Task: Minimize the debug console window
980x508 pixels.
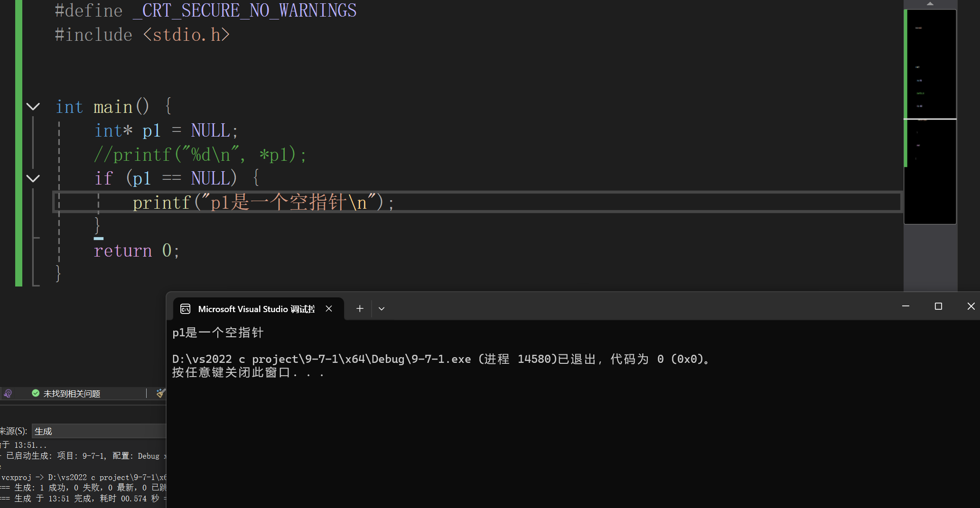Action: pos(905,306)
